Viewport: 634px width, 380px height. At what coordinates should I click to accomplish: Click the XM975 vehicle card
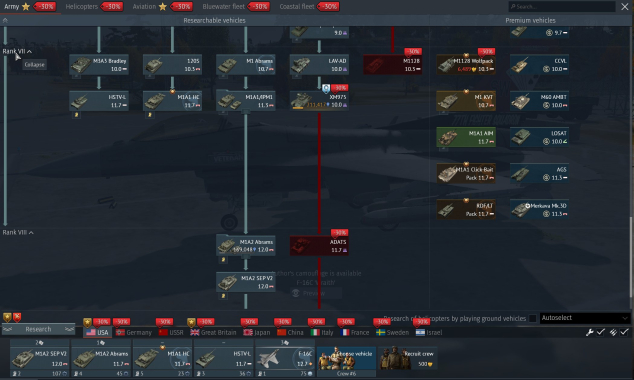point(319,101)
